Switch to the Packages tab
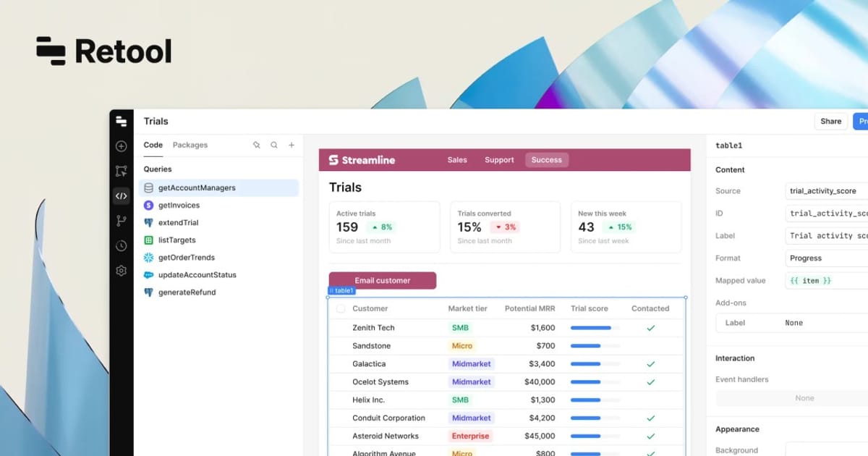 190,145
